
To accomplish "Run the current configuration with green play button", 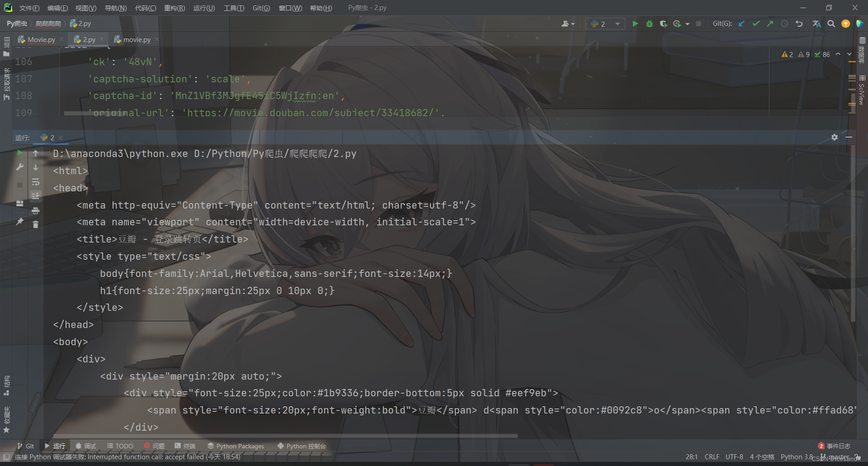I will (635, 24).
